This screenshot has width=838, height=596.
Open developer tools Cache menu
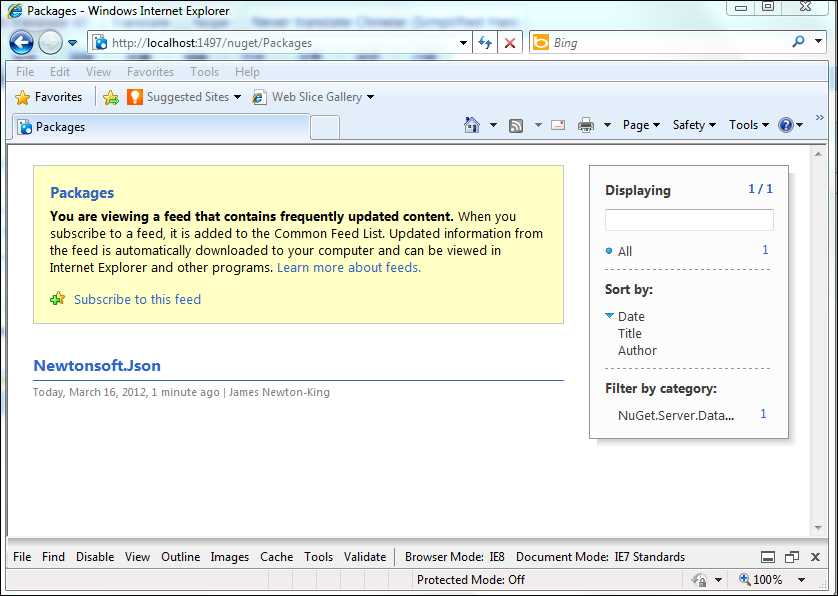tap(276, 557)
